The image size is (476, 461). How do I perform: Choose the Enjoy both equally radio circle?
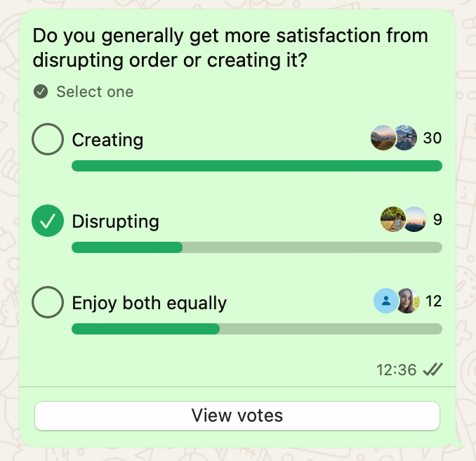point(48,303)
